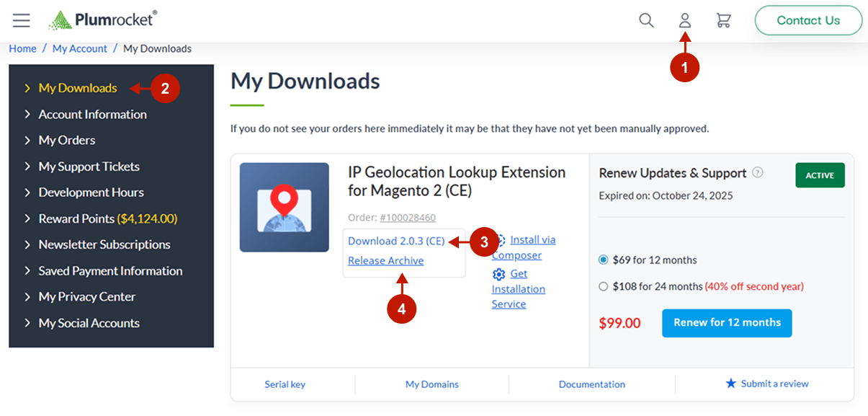Screen dimensions: 868x416
Task: Switch to the Documentation tab
Action: point(591,384)
